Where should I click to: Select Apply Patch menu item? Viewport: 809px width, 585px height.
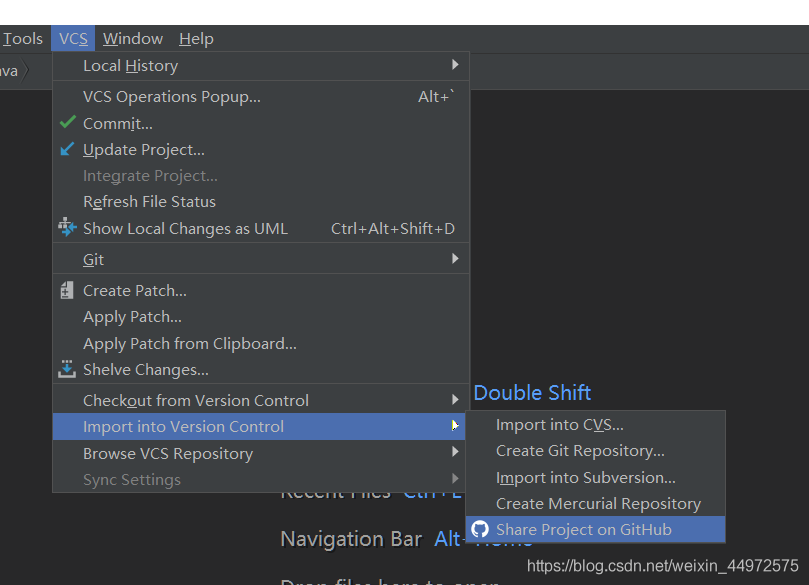tap(261, 317)
